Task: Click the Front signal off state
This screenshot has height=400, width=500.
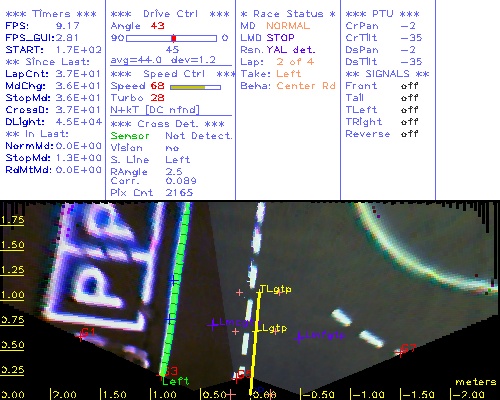Action: [x=410, y=86]
